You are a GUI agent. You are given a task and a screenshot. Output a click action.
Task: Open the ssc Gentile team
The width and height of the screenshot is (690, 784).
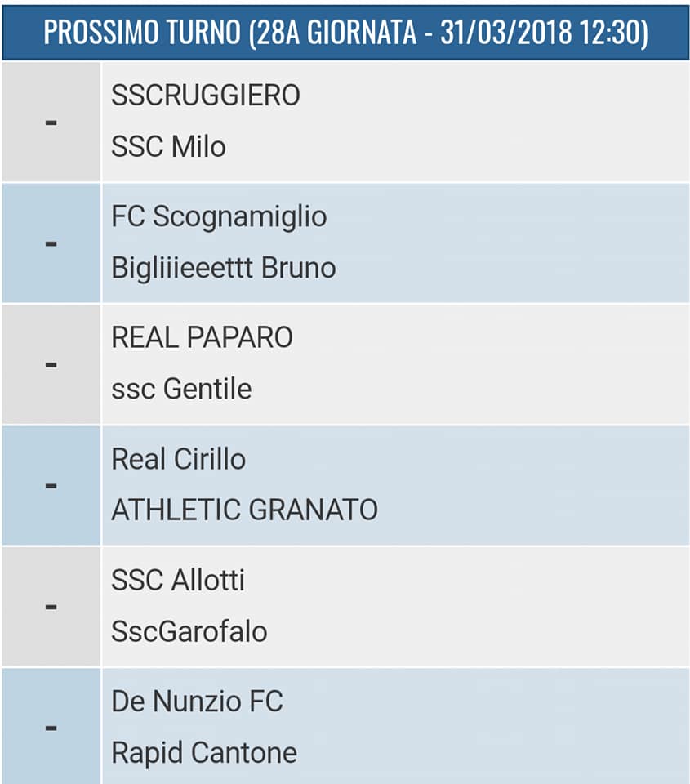[181, 389]
